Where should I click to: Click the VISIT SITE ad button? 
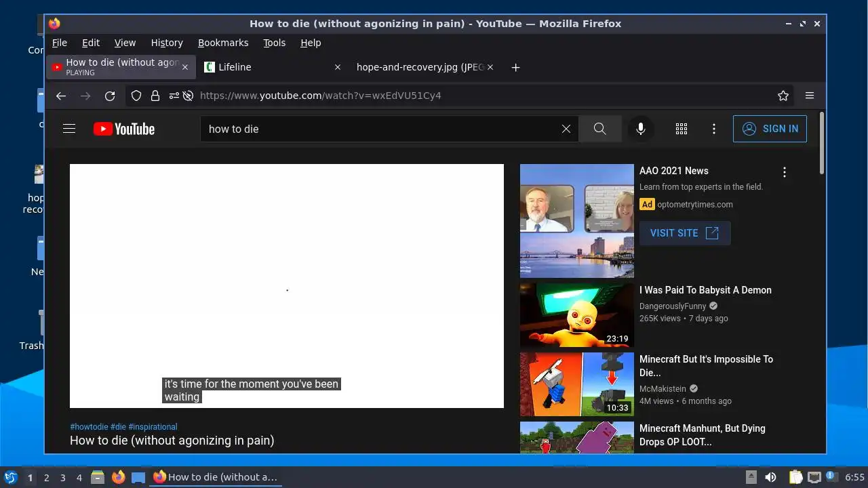point(685,233)
